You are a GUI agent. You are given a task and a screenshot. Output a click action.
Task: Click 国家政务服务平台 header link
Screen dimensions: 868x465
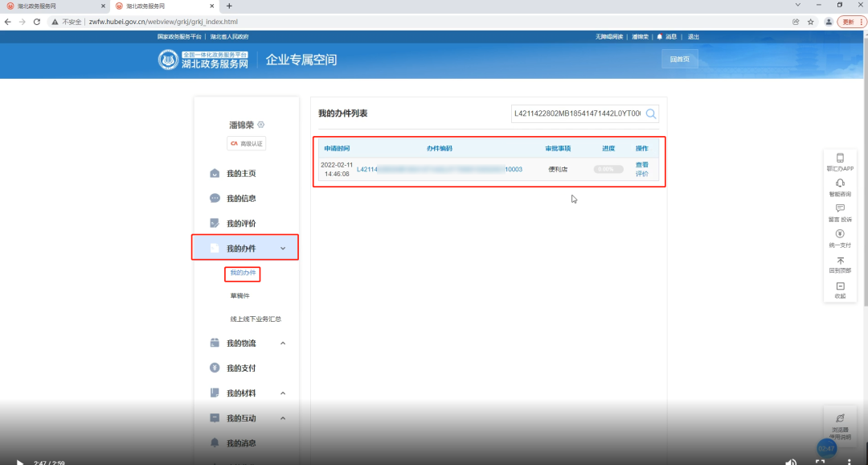click(179, 37)
